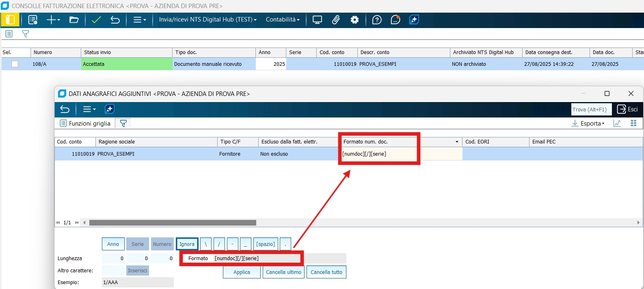Screen dimensions: 644x289
Task: Tick the Sel. checkbox for row 108/A
Action: point(15,64)
